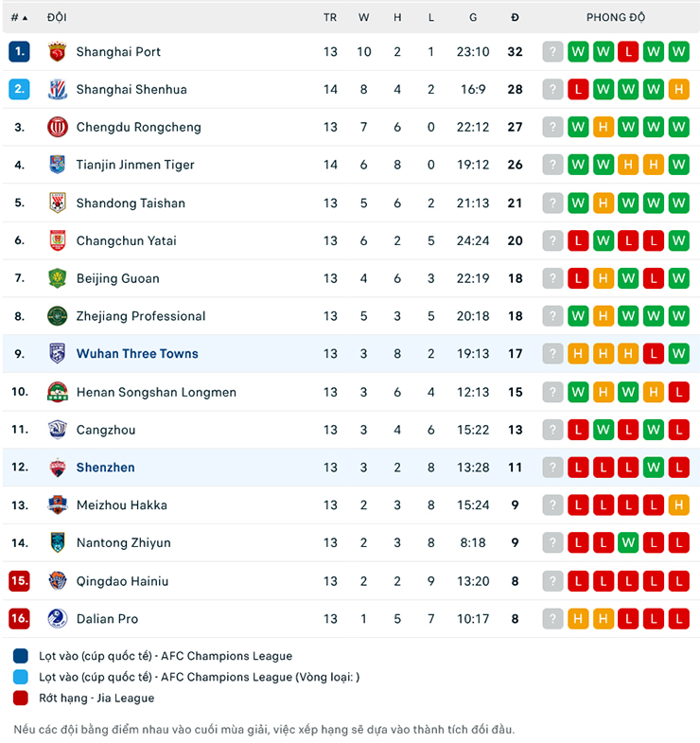Click the PHONG ĐỘ form column header
700x743 pixels.
[x=616, y=17]
